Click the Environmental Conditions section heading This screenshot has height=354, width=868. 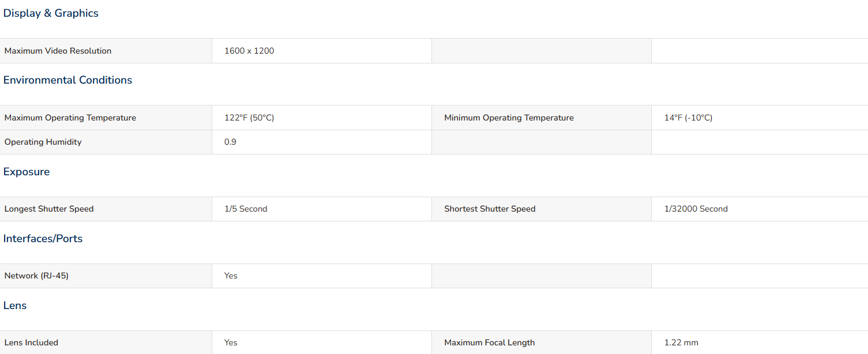(x=67, y=80)
